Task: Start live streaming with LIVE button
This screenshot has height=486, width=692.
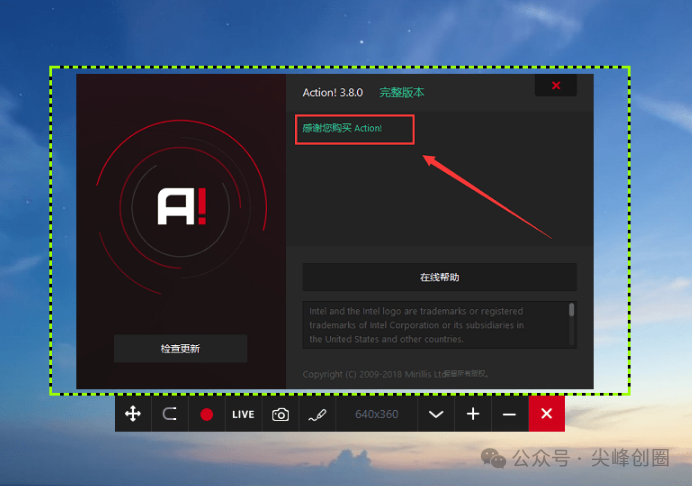Action: pos(243,414)
